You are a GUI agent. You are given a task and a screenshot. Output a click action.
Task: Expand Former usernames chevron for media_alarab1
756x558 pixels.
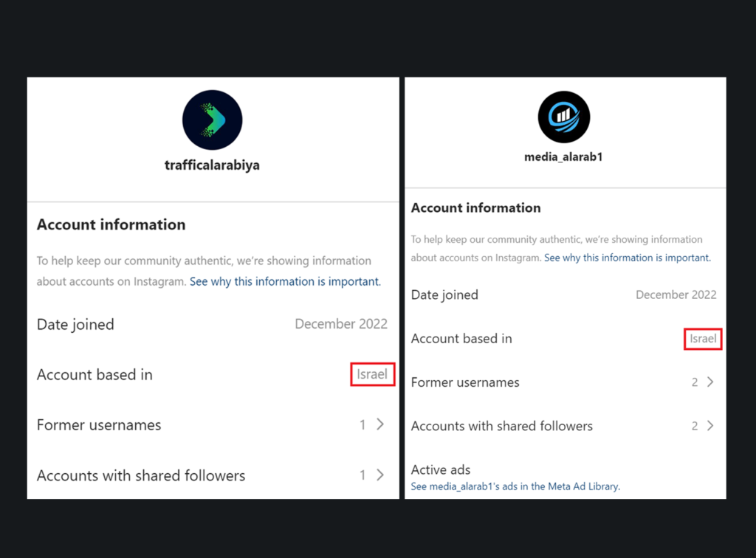tap(710, 382)
